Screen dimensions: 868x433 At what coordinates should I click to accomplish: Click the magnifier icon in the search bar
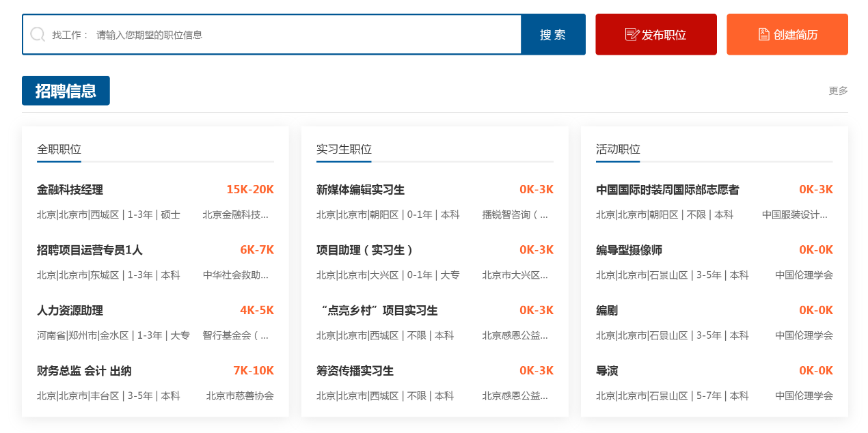38,34
